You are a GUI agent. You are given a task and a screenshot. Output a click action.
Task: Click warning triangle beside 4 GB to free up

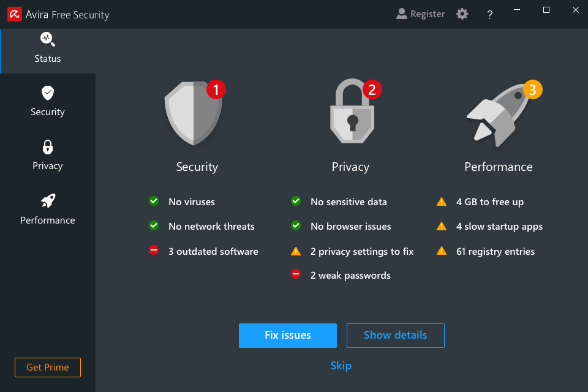click(x=442, y=202)
